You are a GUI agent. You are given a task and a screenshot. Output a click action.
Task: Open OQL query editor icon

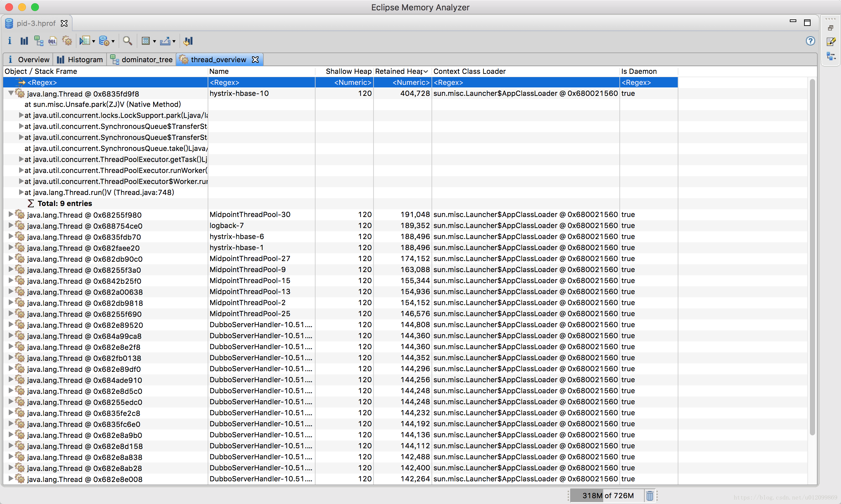point(53,41)
